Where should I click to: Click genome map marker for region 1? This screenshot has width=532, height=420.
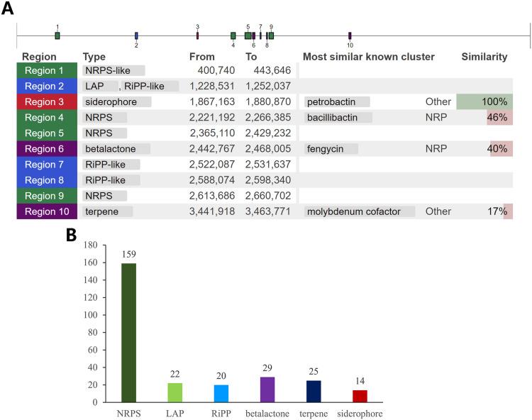57,35
